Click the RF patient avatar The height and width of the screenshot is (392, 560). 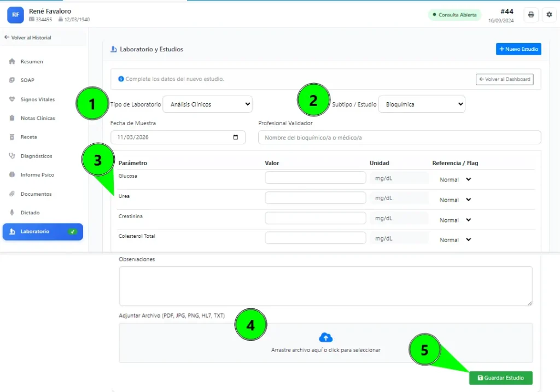point(15,15)
